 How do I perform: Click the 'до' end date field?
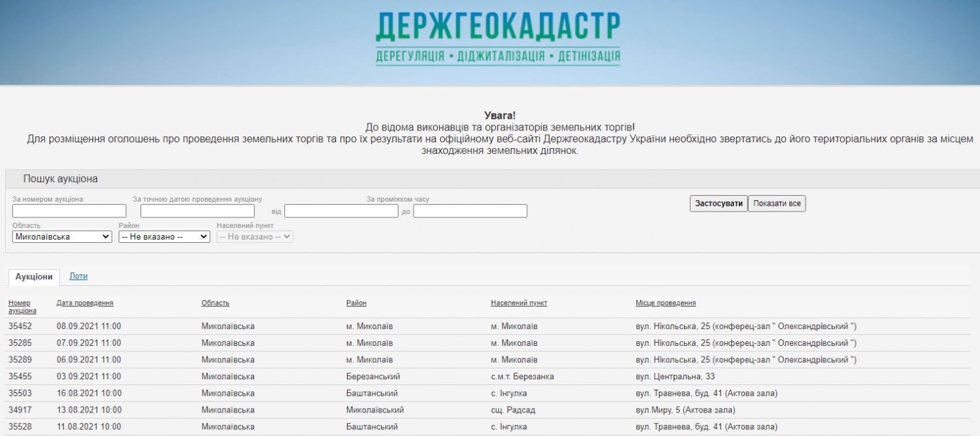(470, 211)
